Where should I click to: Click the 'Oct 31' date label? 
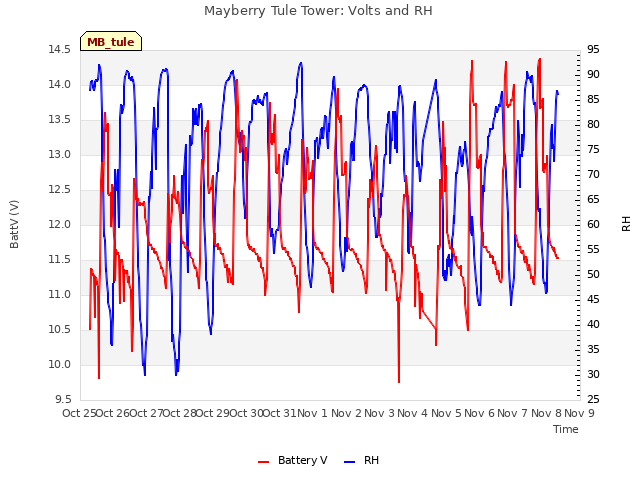(x=280, y=413)
